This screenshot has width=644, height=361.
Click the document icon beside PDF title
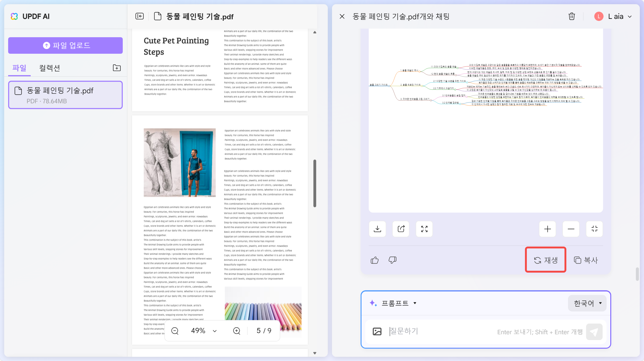157,16
